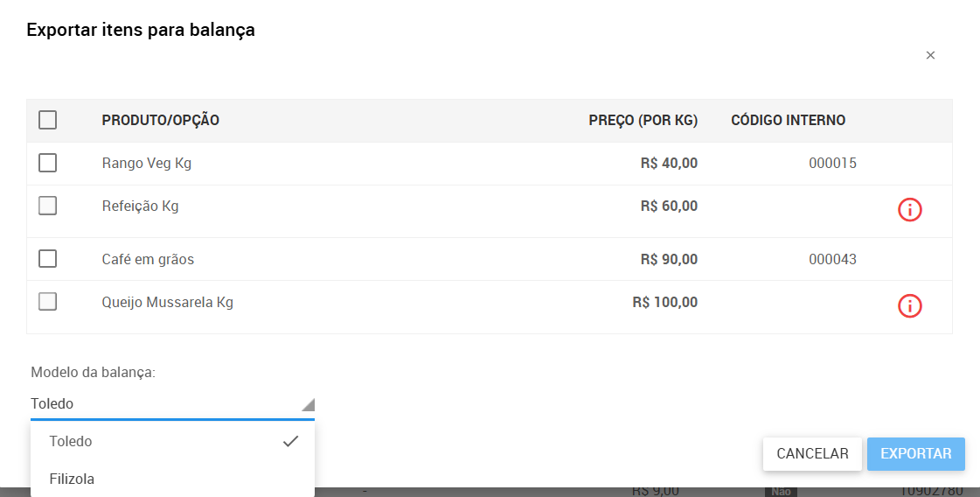Click the Preço (por kg) column header

tap(643, 121)
